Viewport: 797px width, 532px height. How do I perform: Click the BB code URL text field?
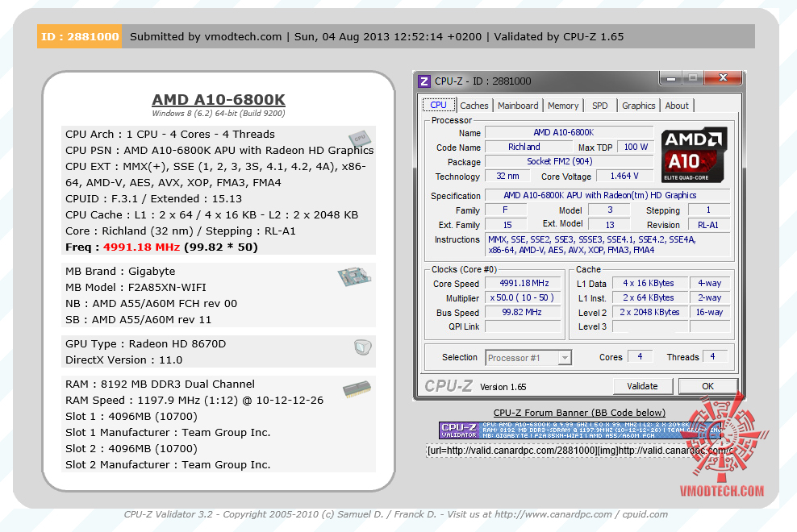point(579,451)
